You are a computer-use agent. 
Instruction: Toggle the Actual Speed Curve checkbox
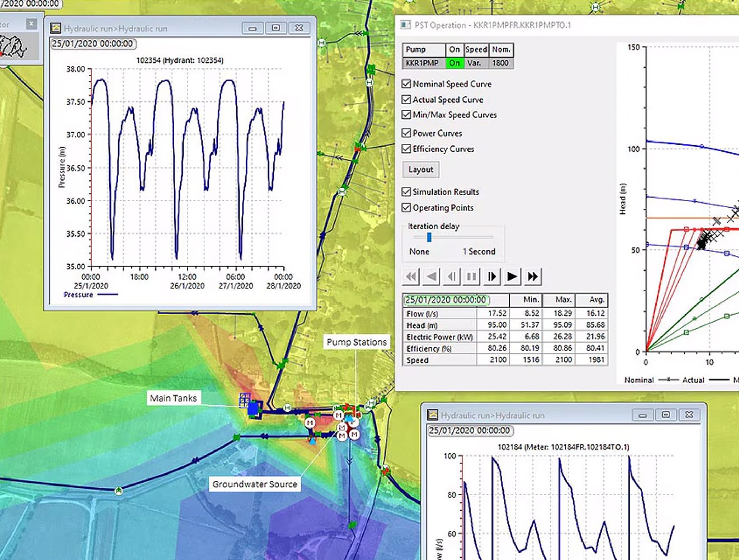406,100
